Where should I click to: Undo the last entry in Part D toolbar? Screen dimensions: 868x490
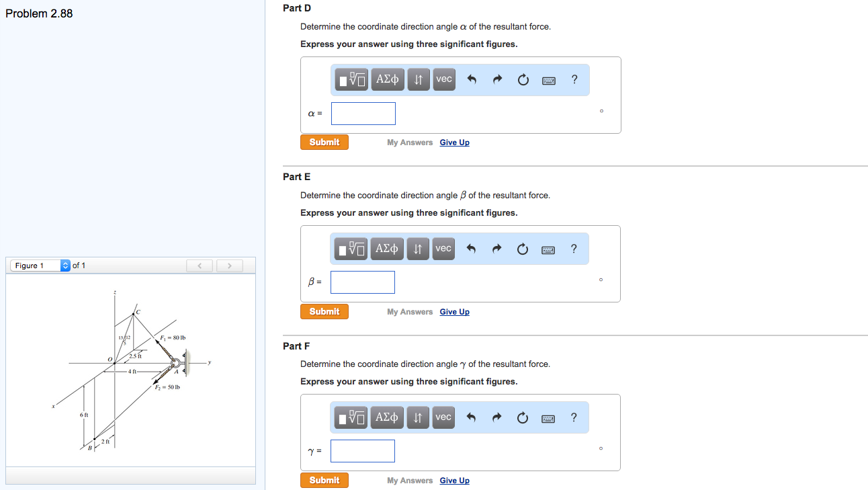click(471, 79)
